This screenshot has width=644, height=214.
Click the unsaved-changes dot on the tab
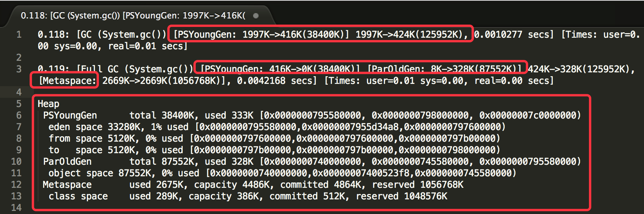click(256, 15)
